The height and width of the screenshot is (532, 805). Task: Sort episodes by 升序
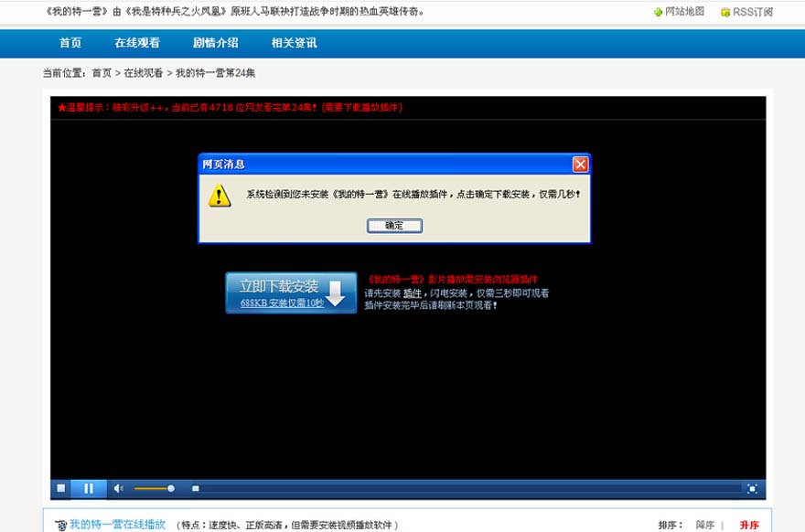pos(749,526)
